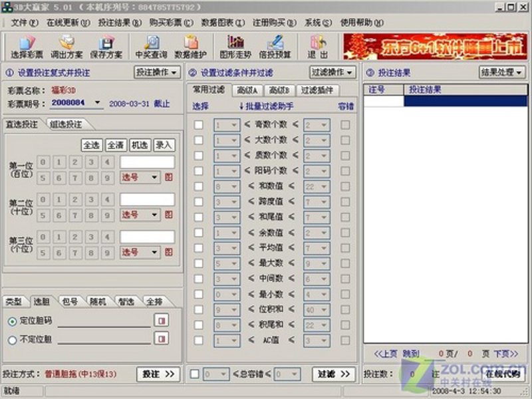Screen dimensions: 532x399
Task: Open the 使用帮助 menu
Action: point(362,23)
